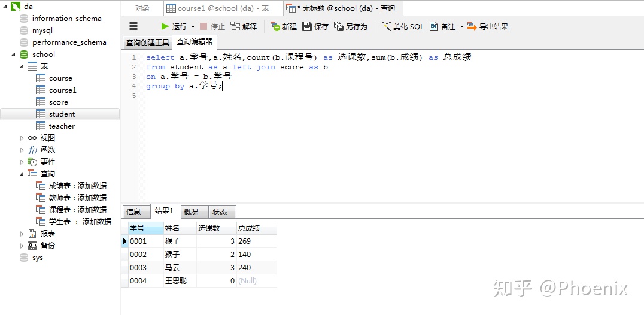Click the 学号 column header in results
Image resolution: width=644 pixels, height=315 pixels.
tap(146, 228)
